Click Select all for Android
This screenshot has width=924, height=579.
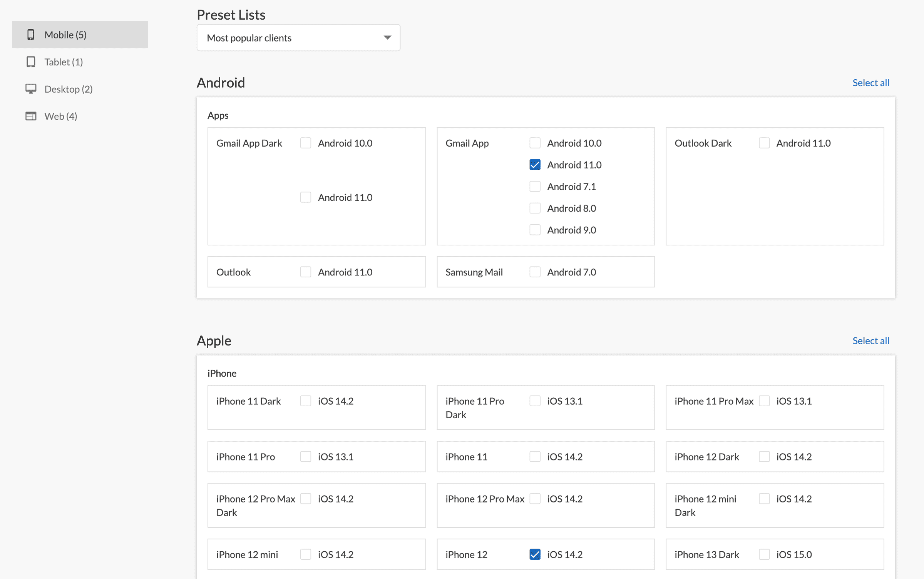click(x=871, y=83)
